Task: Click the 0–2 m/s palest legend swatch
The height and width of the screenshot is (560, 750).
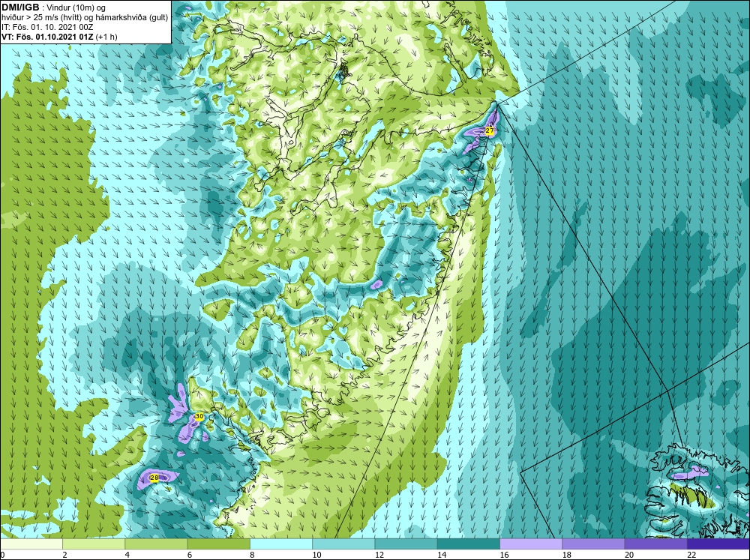Action: pos(31,544)
